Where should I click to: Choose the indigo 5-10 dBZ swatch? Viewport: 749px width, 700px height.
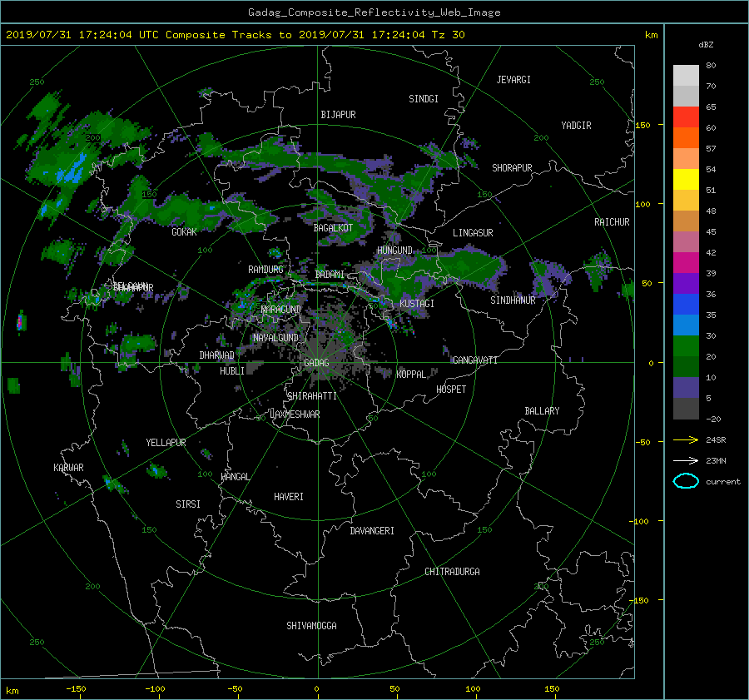coord(686,388)
